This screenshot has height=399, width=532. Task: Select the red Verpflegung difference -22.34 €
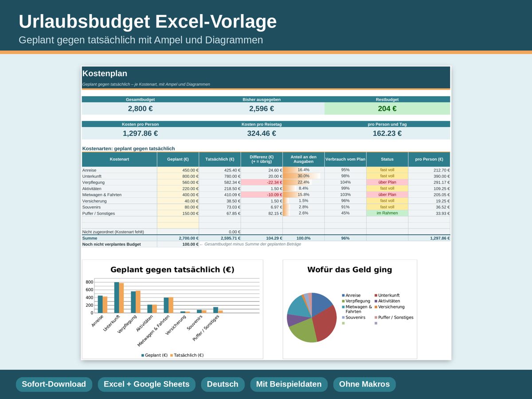point(262,182)
